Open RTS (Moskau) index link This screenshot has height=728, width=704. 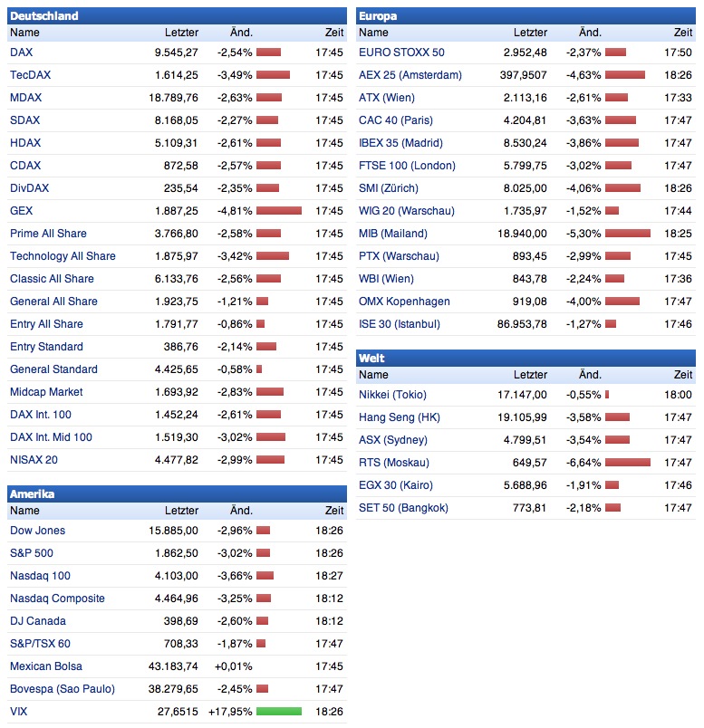click(x=394, y=463)
